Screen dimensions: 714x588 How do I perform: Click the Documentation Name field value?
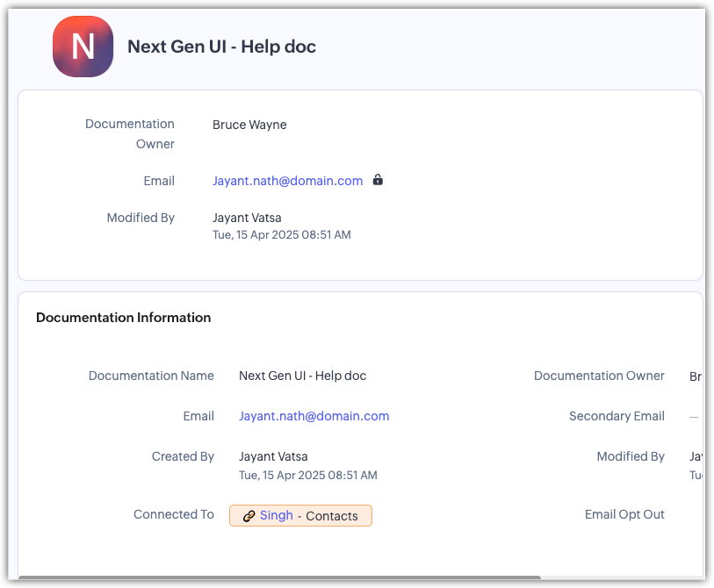tap(302, 376)
